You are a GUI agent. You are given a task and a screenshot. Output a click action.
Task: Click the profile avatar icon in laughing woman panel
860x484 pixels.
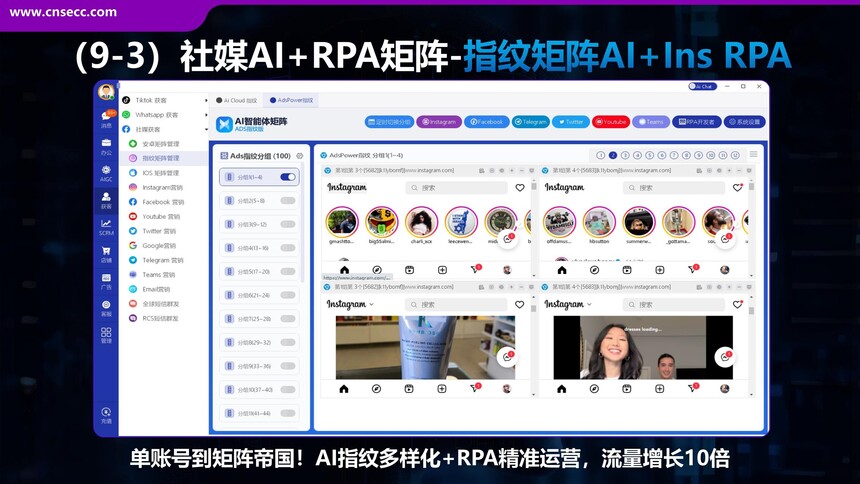pos(725,389)
